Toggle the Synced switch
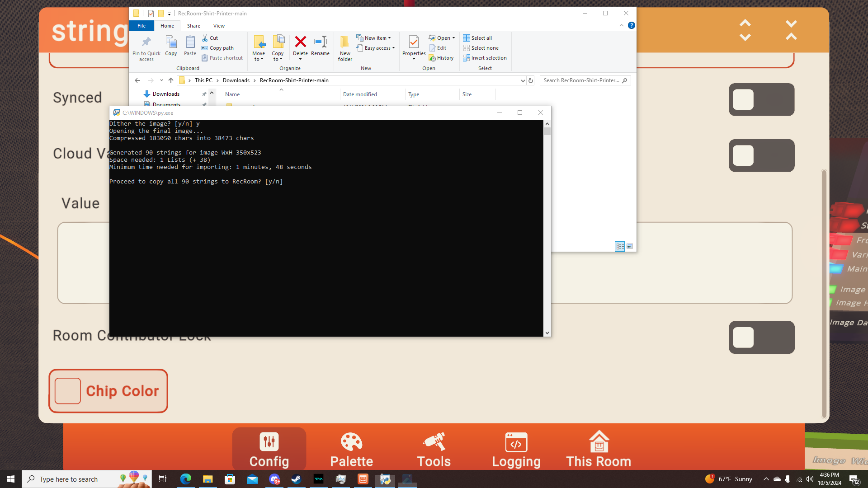This screenshot has height=488, width=868. [x=761, y=99]
